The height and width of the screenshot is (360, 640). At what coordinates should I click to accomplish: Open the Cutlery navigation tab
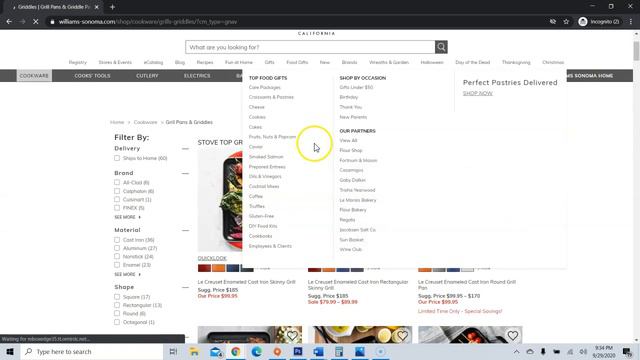(147, 76)
